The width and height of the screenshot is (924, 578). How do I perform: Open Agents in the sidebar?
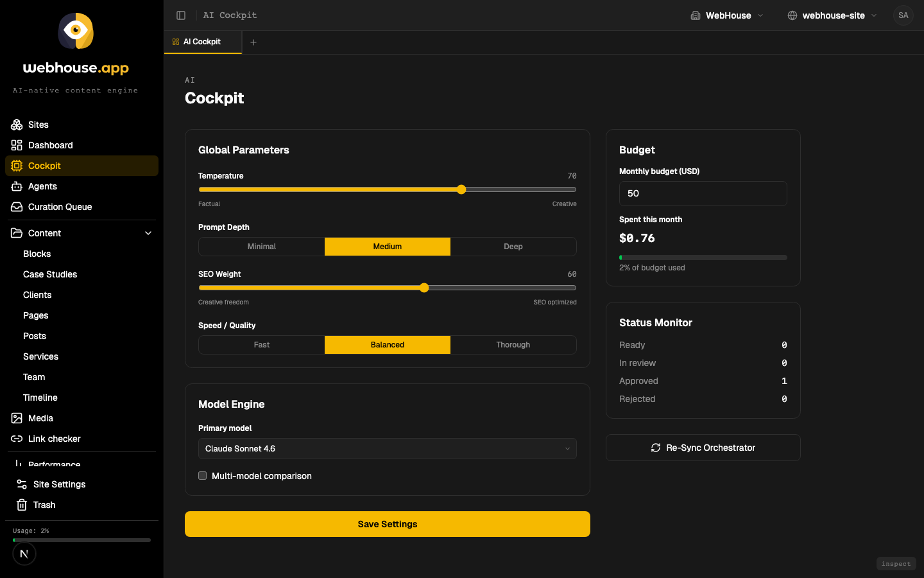point(81,186)
